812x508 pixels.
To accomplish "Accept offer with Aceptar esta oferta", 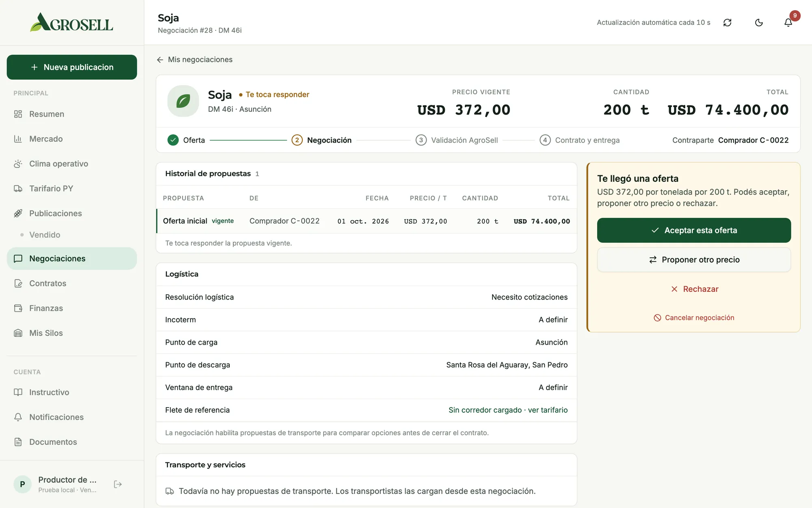I will (x=693, y=230).
